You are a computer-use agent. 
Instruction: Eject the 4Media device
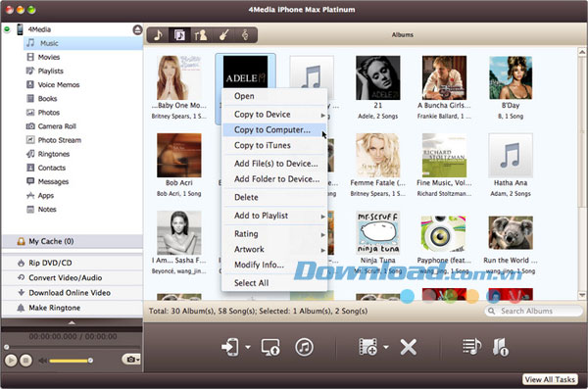coord(137,29)
